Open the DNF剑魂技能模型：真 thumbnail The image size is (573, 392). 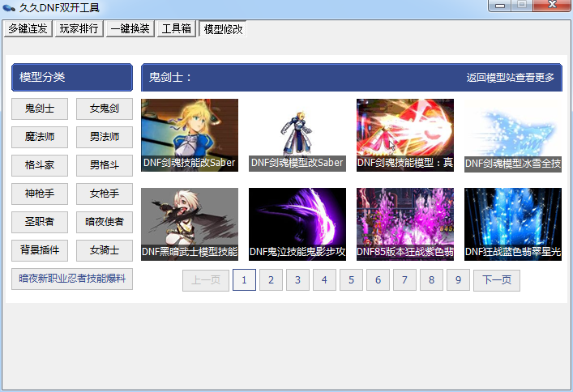tap(405, 134)
